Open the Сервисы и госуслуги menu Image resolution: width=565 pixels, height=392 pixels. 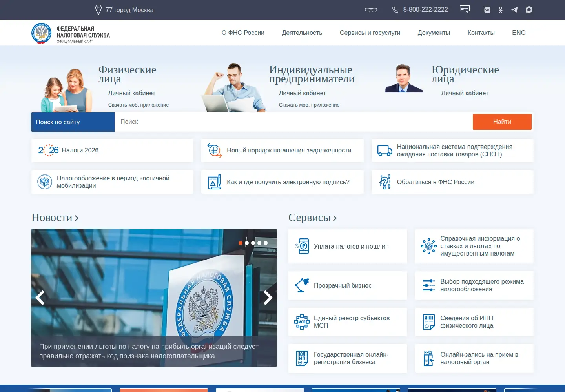click(x=370, y=33)
